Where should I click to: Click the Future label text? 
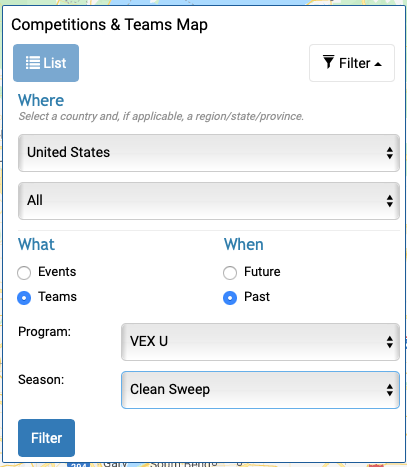pos(262,272)
